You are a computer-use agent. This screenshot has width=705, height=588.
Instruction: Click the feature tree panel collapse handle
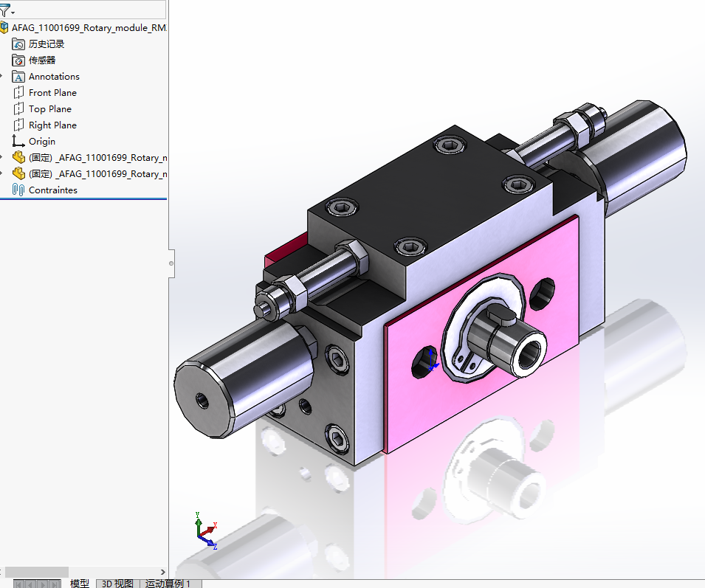(171, 263)
